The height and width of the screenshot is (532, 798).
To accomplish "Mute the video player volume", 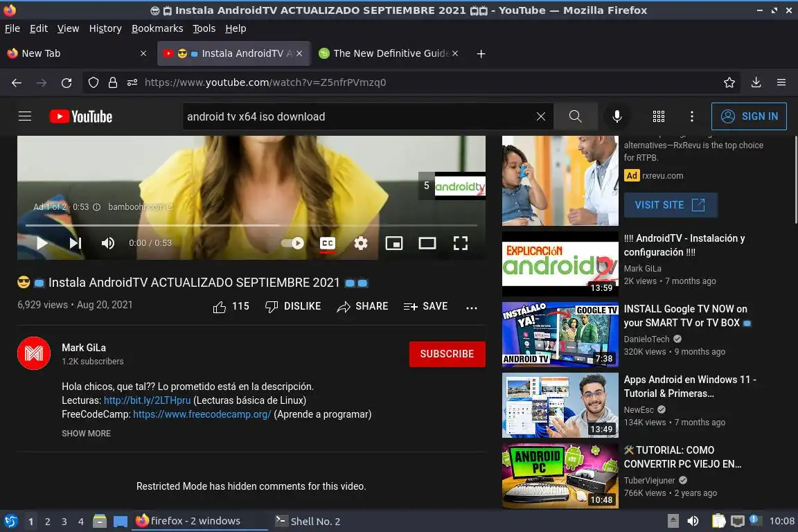I will tap(108, 243).
